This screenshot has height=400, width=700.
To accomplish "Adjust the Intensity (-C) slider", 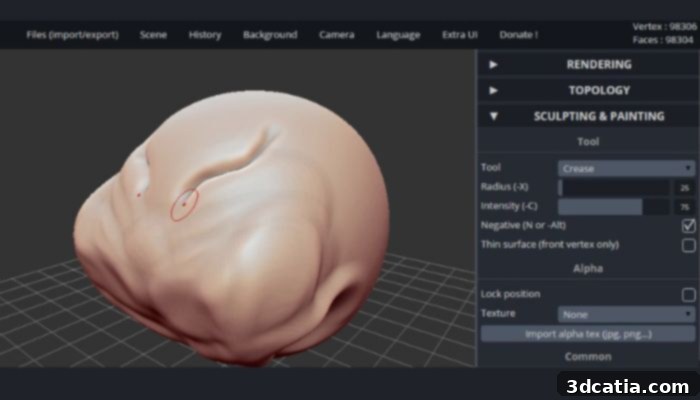I will click(x=613, y=207).
